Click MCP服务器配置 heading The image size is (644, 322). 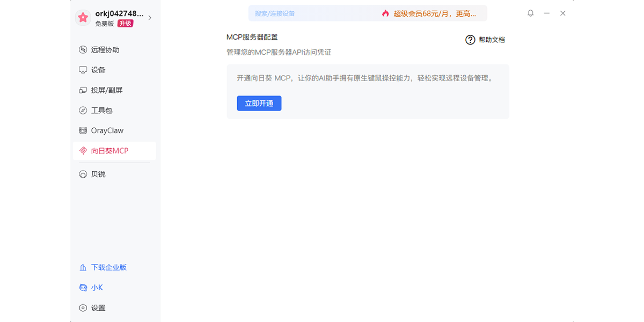[x=252, y=37]
